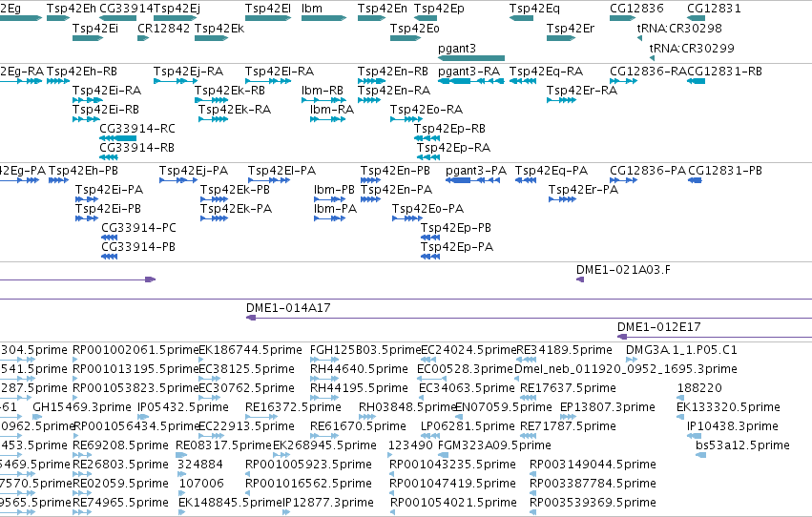Select the CG12836-RA transcript
This screenshot has height=517, width=812.
pyautogui.click(x=623, y=81)
